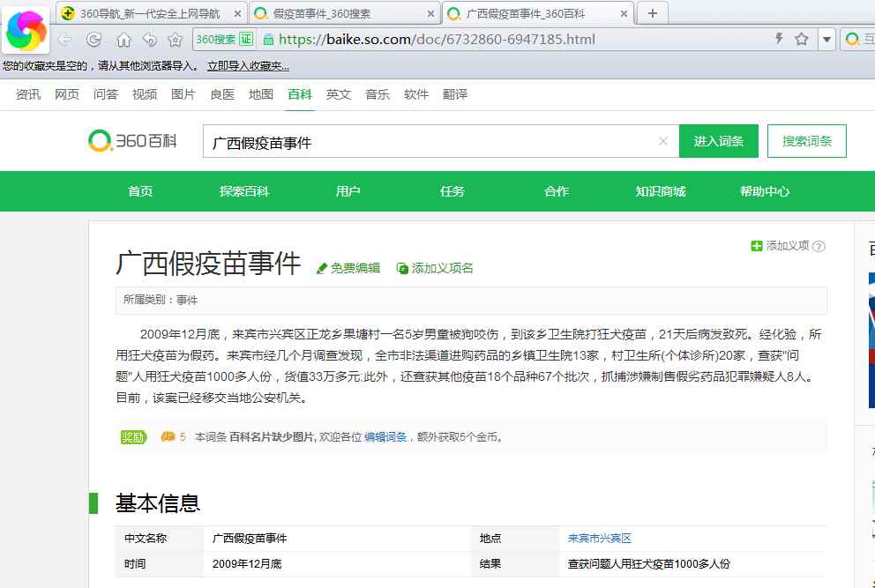Expand the address bar dropdown arrow
875x588 pixels.
pos(826,40)
